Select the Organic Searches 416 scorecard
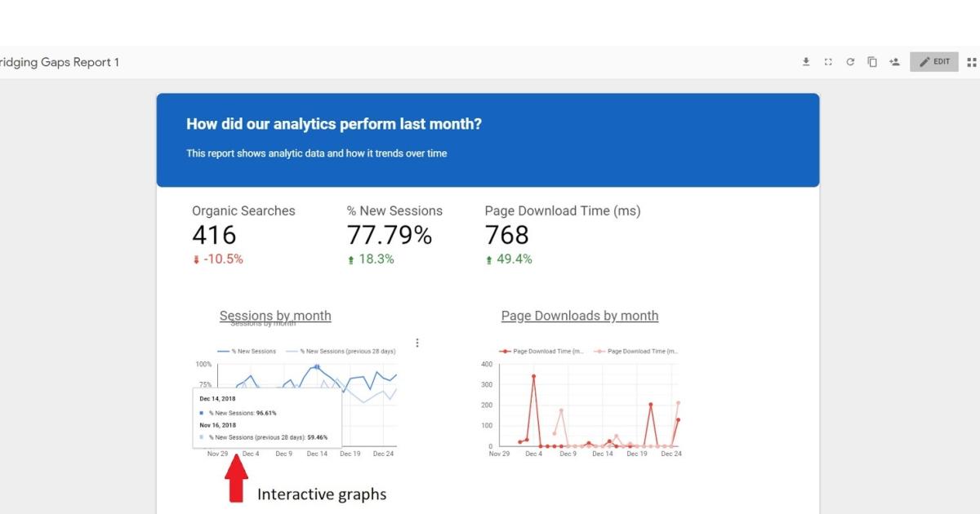 [243, 235]
